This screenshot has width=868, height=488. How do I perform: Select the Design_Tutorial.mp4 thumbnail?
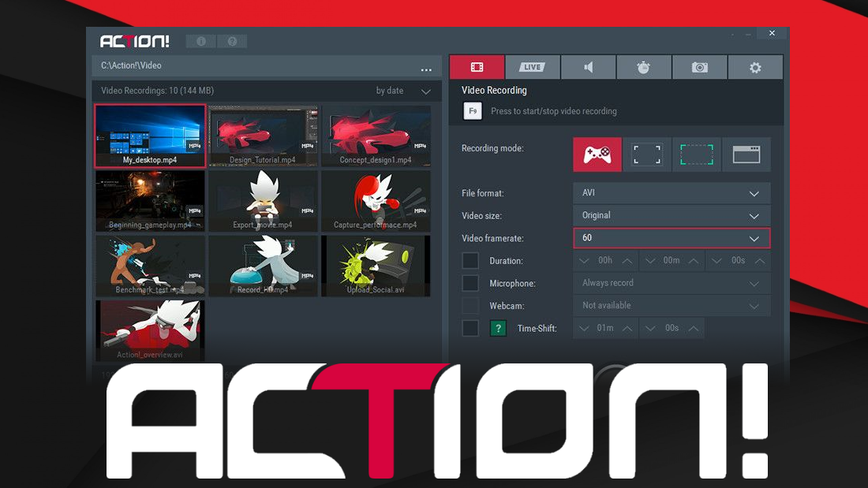[263, 136]
